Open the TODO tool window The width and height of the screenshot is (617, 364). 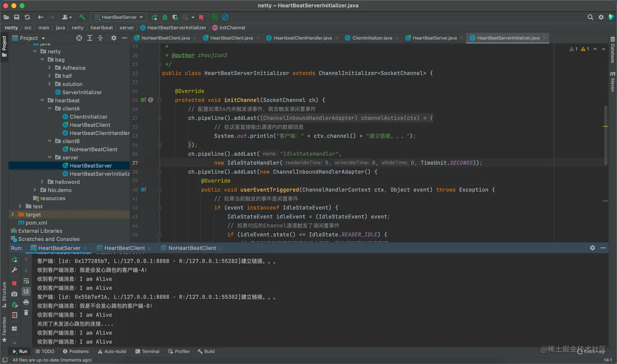44,351
